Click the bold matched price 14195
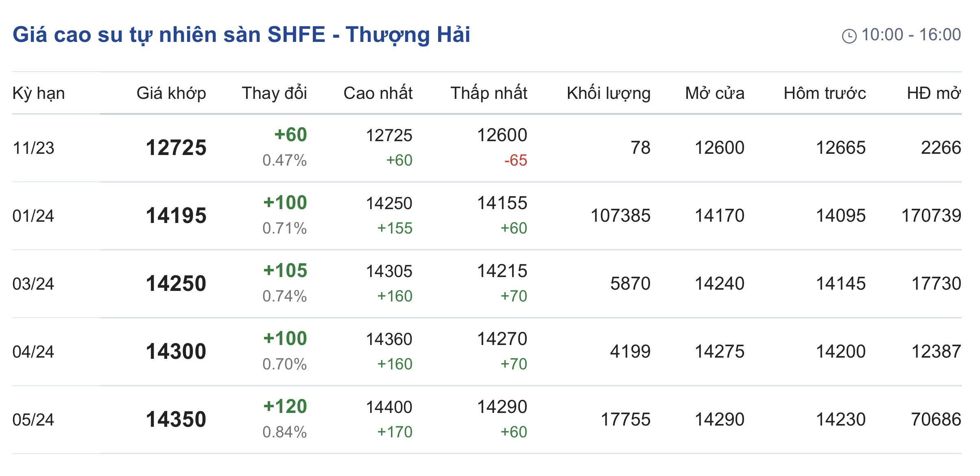The width and height of the screenshot is (980, 476). (176, 216)
